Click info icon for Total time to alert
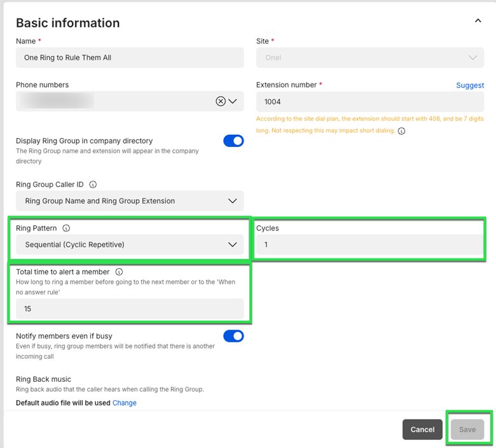Viewport: 496px width, 448px height. pos(119,272)
